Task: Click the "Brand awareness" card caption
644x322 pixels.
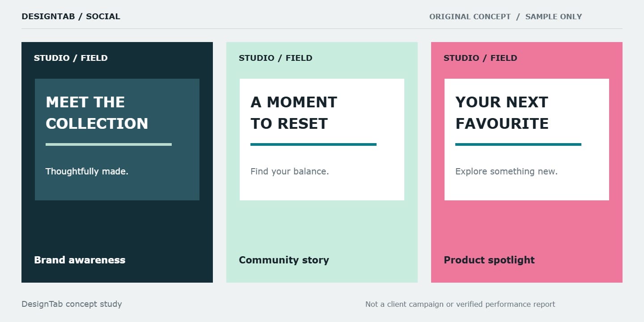Action: click(x=80, y=260)
